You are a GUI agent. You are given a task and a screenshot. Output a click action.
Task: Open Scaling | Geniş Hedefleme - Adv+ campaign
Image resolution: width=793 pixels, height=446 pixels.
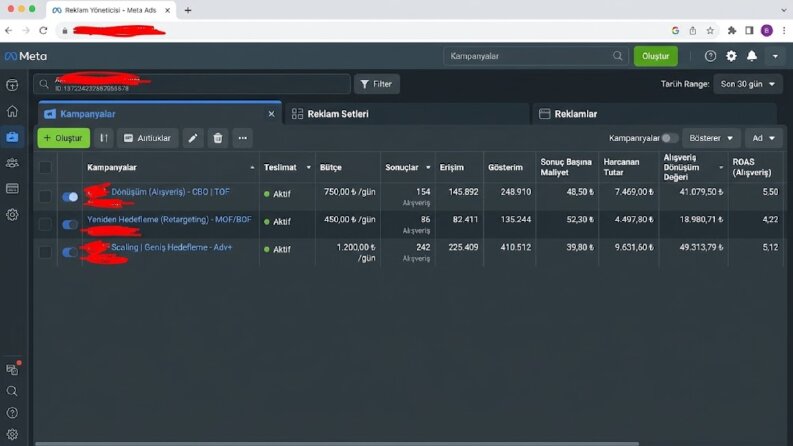pyautogui.click(x=171, y=247)
